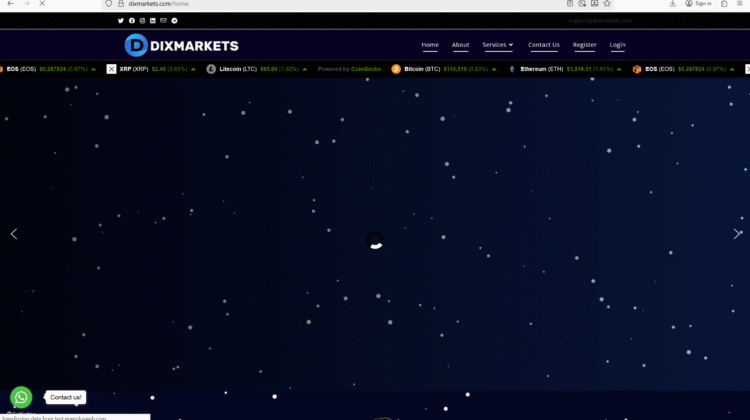Open the Twitter social icon
This screenshot has height=420, width=750.
[121, 20]
